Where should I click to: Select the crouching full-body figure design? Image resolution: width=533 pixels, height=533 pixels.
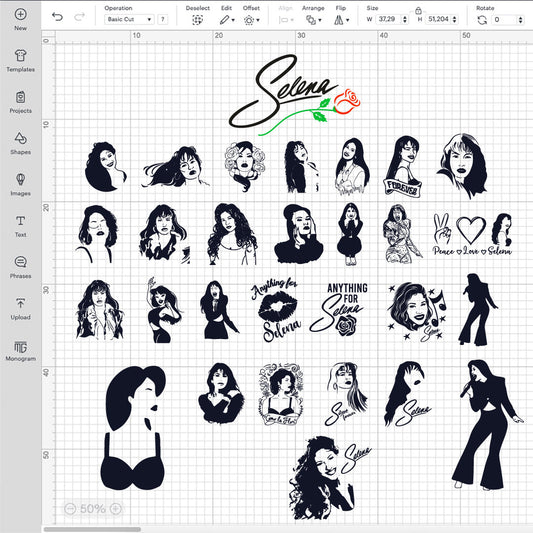[x=350, y=234]
